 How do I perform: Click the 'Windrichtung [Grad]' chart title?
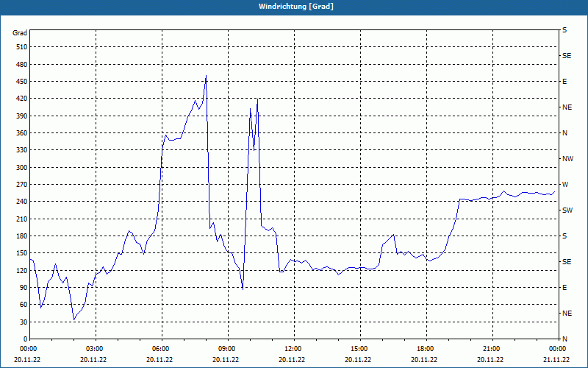296,7
